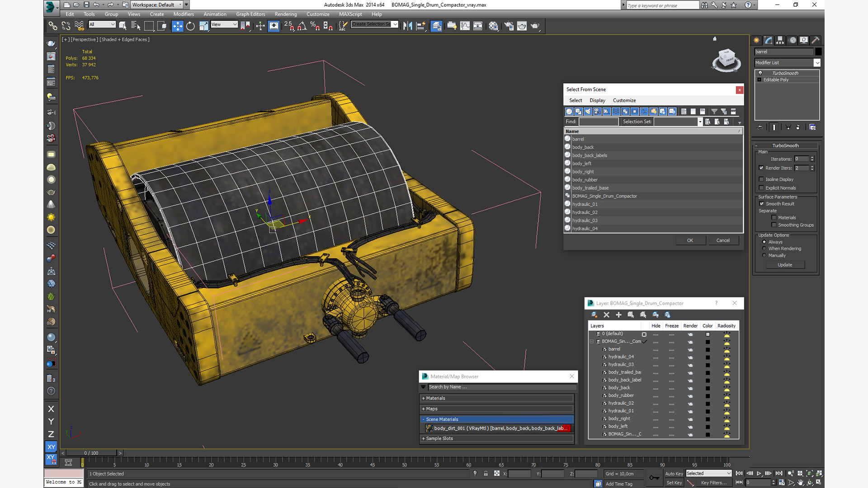This screenshot has height=488, width=868.
Task: Click OK in Select From Scene
Action: tap(690, 240)
